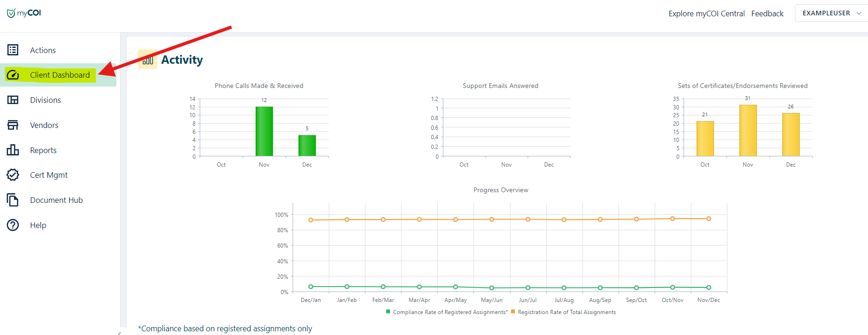
Task: Toggle Registration Rate legend orange swatch
Action: (513, 312)
